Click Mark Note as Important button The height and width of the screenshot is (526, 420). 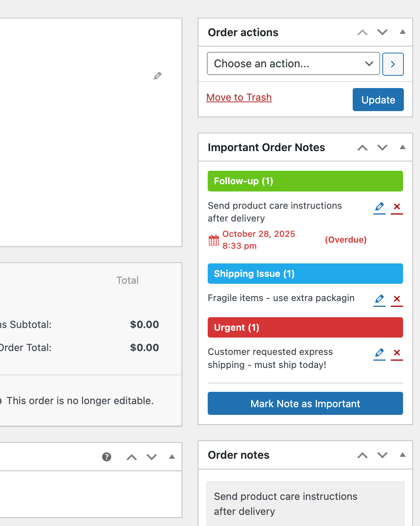pyautogui.click(x=305, y=403)
